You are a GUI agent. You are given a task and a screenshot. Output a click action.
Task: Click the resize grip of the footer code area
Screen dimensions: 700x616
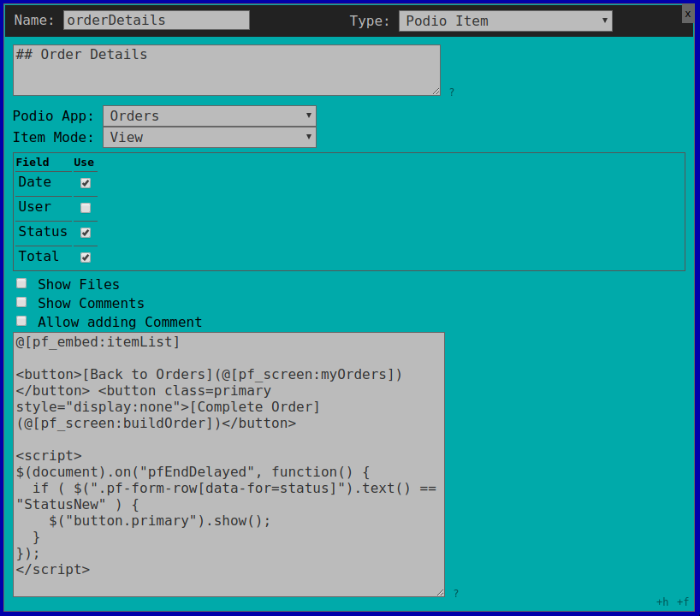click(x=440, y=592)
